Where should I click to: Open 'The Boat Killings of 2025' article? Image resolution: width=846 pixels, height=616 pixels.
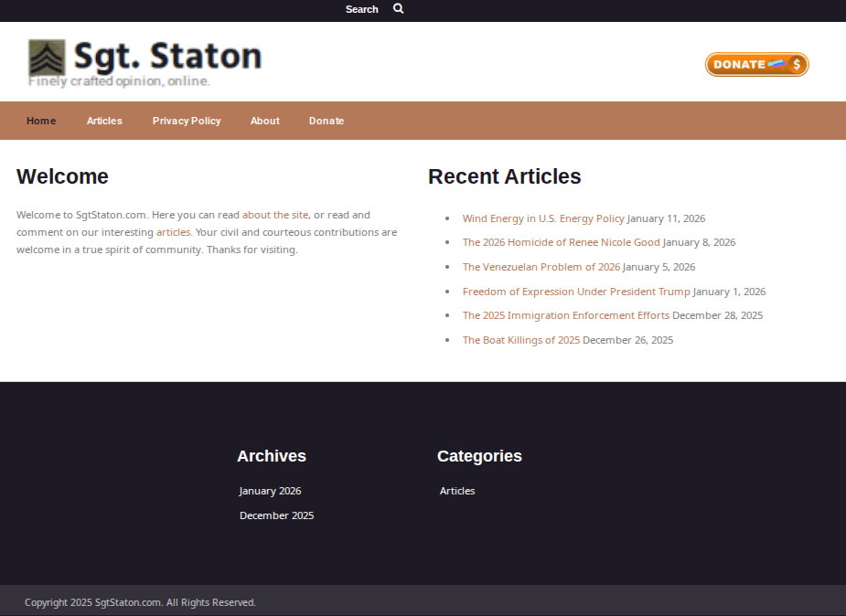pyautogui.click(x=520, y=339)
